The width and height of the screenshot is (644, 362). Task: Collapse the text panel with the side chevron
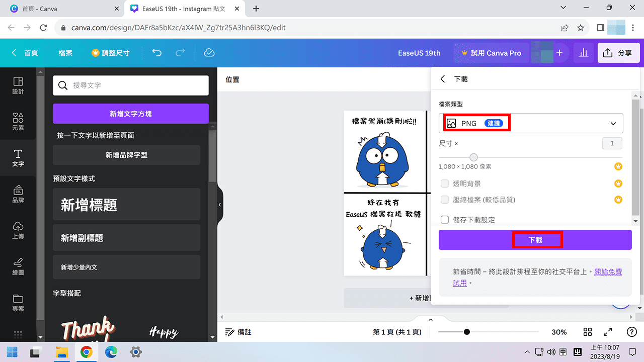[x=220, y=204]
